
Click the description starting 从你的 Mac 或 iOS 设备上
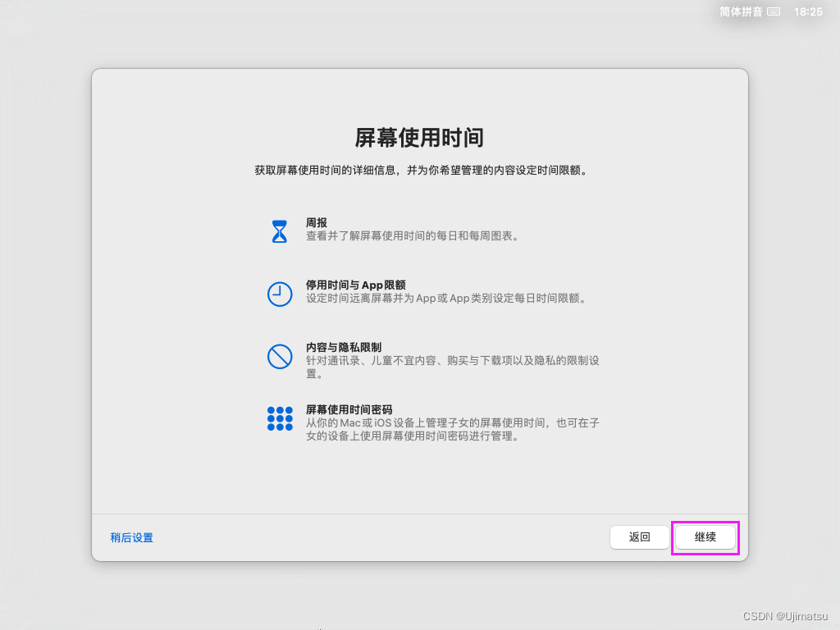point(453,429)
